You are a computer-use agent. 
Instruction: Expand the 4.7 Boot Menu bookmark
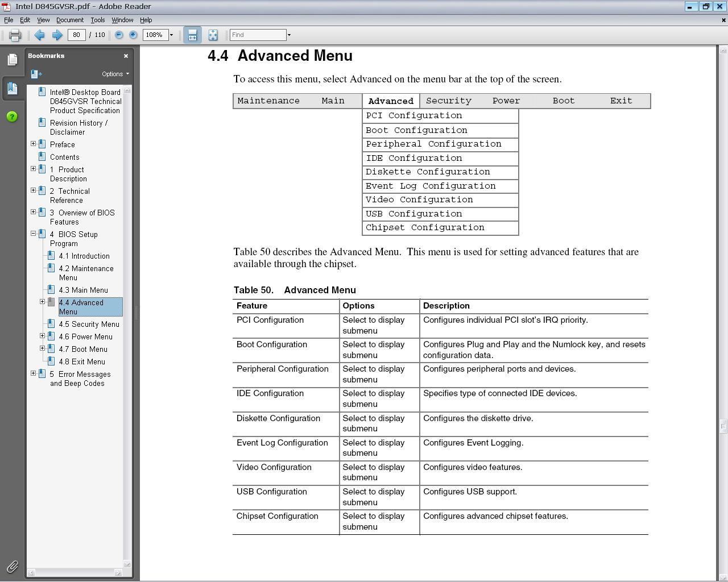[42, 348]
